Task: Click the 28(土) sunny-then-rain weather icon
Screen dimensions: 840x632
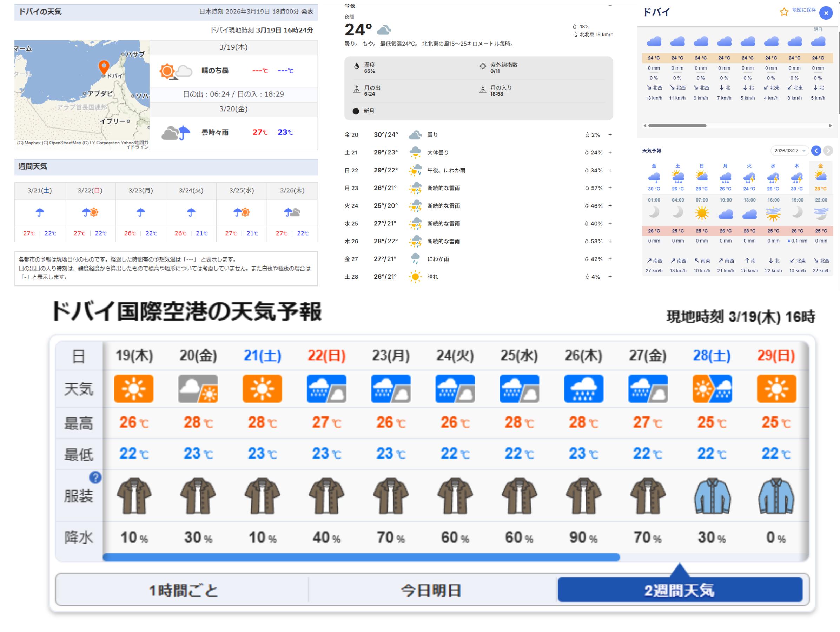Action: (x=712, y=389)
